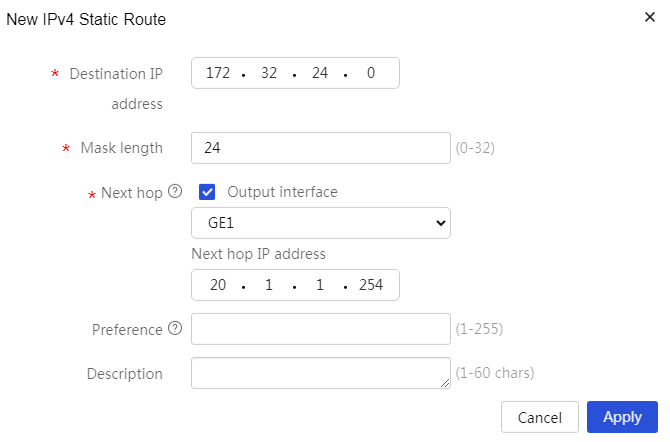The image size is (670, 442).
Task: Expand the GE1 output interface dropdown
Action: coord(321,223)
